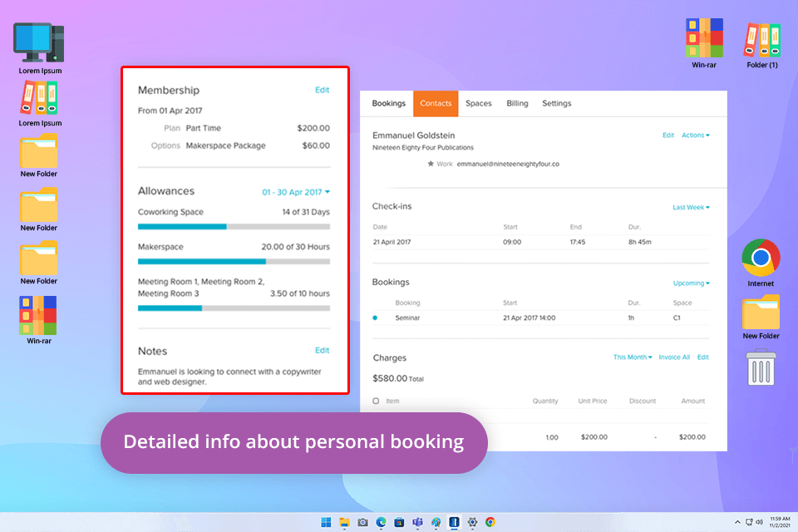
Task: Click the volume speaker icon in tray
Action: 759,522
